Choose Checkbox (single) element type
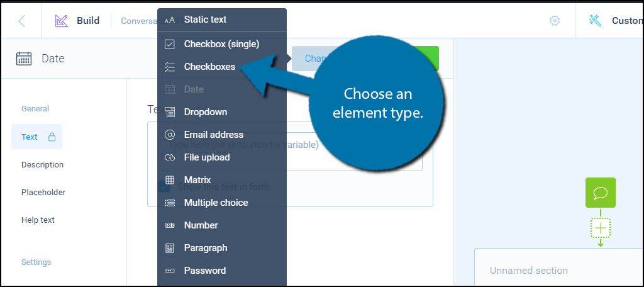Viewport: 644px width, 287px height. 221,44
